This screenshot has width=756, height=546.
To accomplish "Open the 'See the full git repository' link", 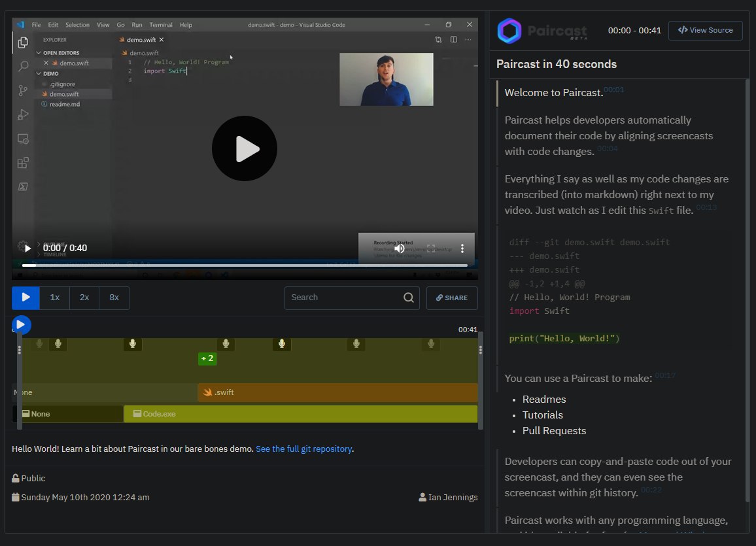I will tap(303, 449).
